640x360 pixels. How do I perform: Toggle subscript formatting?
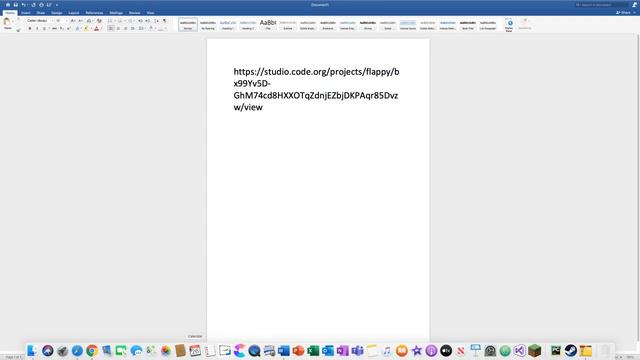pos(61,29)
